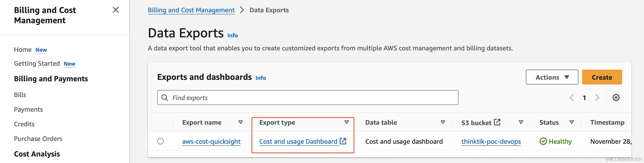Close the Billing and Cost Management sidebar
644x163 pixels.
click(116, 10)
